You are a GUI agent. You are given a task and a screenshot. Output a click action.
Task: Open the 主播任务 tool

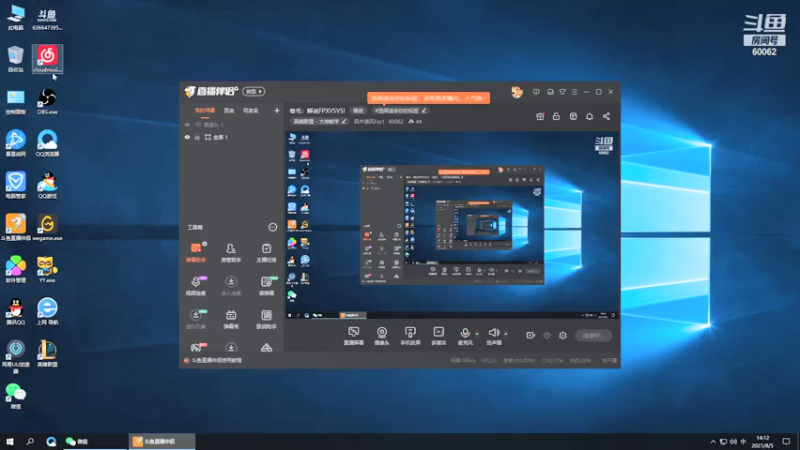[266, 252]
